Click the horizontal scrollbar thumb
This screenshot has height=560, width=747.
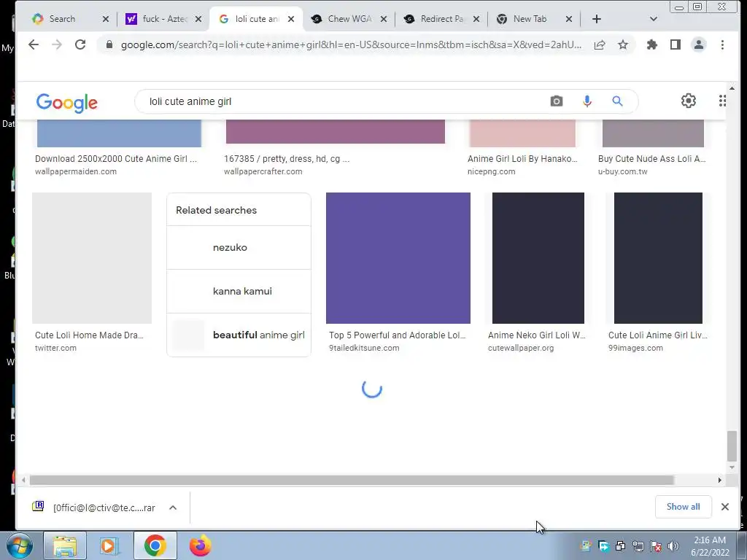click(x=352, y=480)
